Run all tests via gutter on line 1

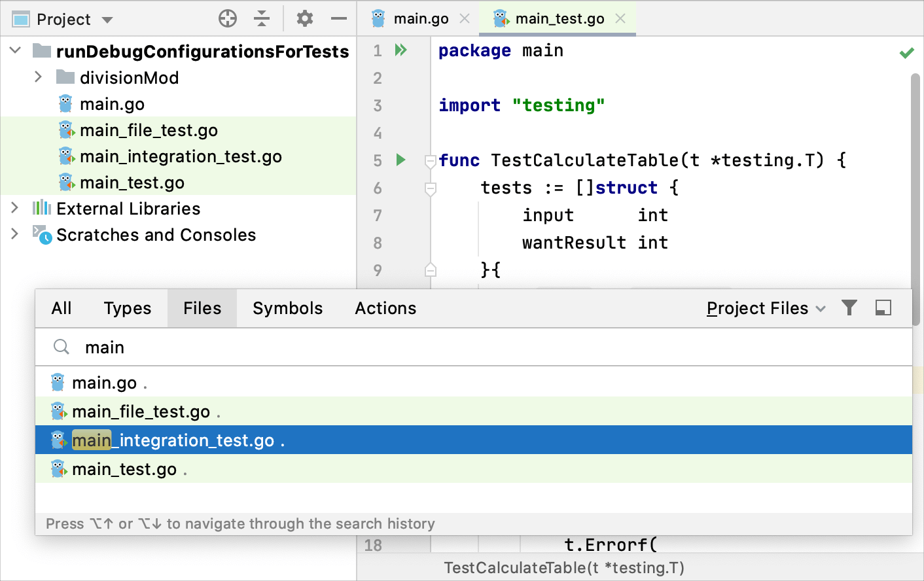pos(401,50)
